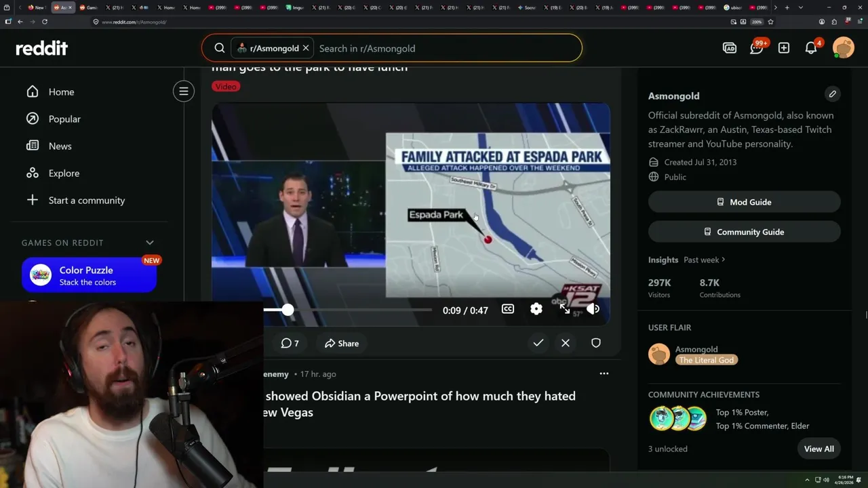This screenshot has width=868, height=488.
Task: Open the Community Guide
Action: click(x=745, y=232)
